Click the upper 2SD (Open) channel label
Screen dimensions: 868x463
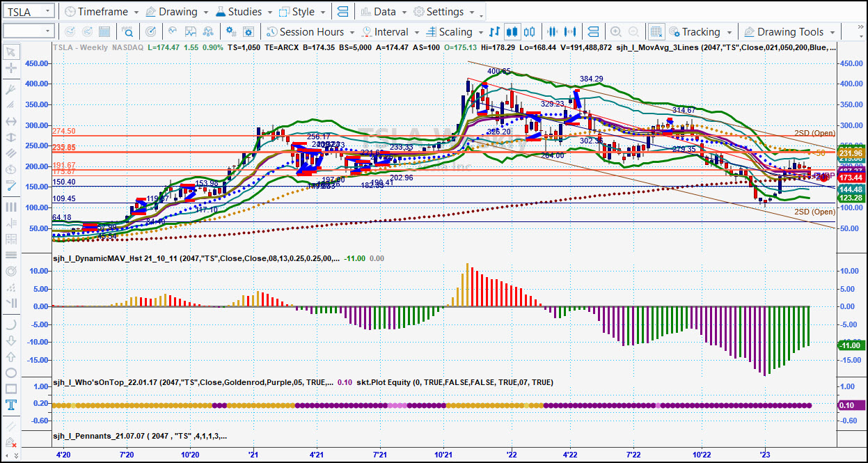pyautogui.click(x=814, y=133)
